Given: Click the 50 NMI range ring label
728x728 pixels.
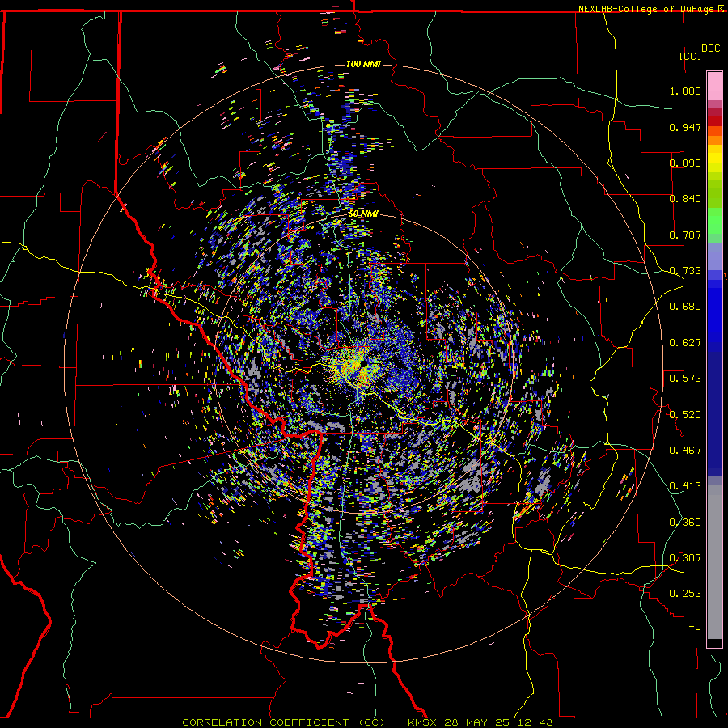Looking at the screenshot, I should coord(363,214).
